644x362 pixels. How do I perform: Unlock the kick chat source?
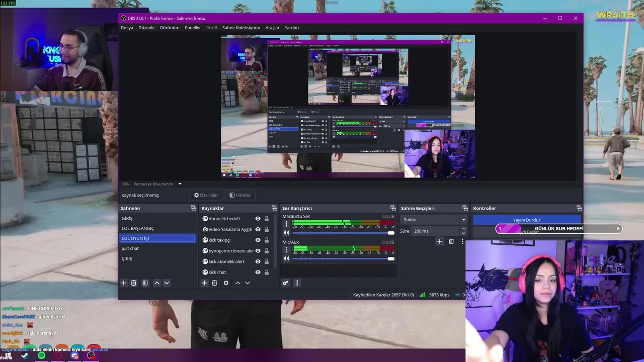[x=267, y=272]
